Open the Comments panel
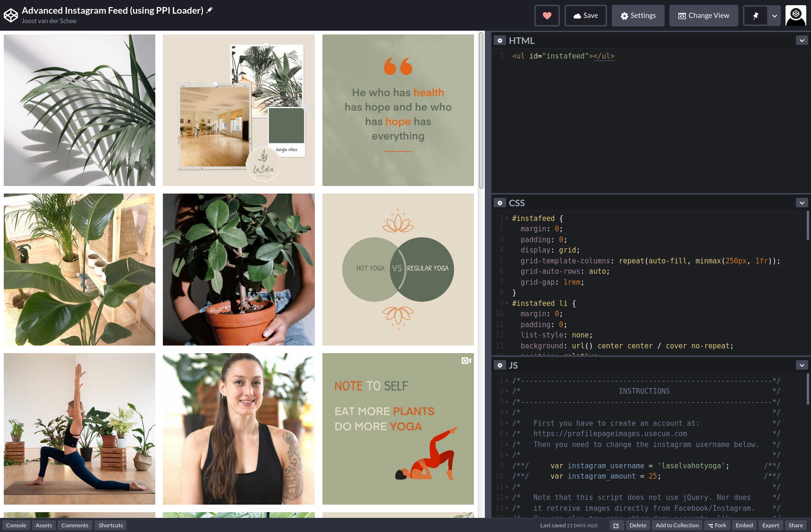 75,525
